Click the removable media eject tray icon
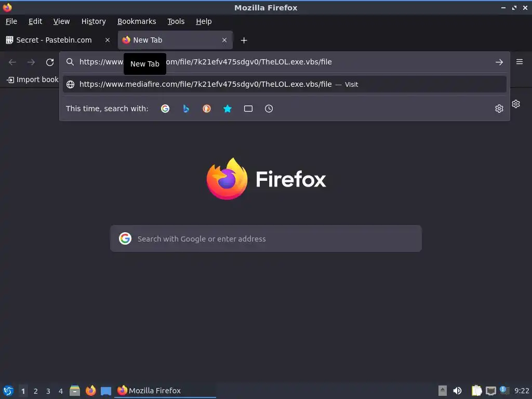This screenshot has width=532, height=399. click(x=442, y=391)
